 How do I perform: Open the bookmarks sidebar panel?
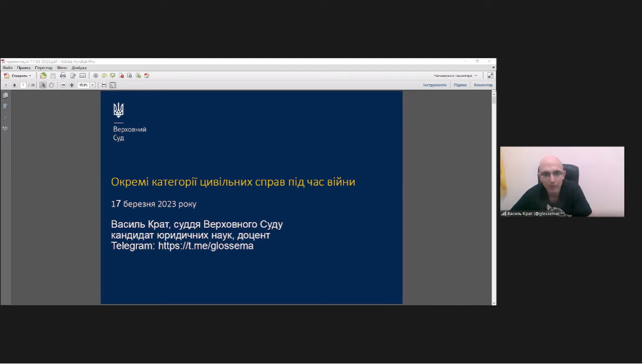pos(5,106)
